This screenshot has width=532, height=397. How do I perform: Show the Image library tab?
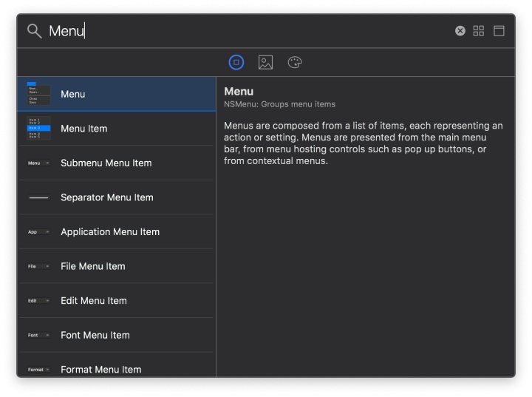[x=265, y=63]
